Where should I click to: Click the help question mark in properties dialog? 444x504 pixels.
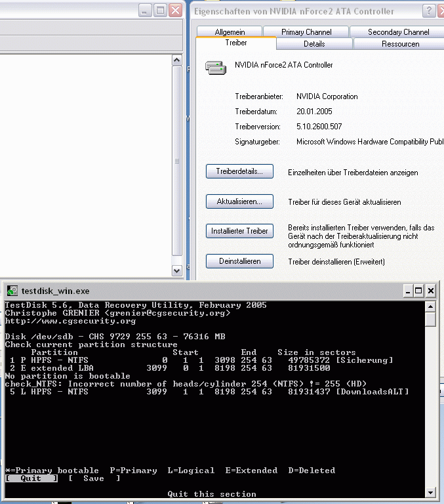tap(428, 11)
